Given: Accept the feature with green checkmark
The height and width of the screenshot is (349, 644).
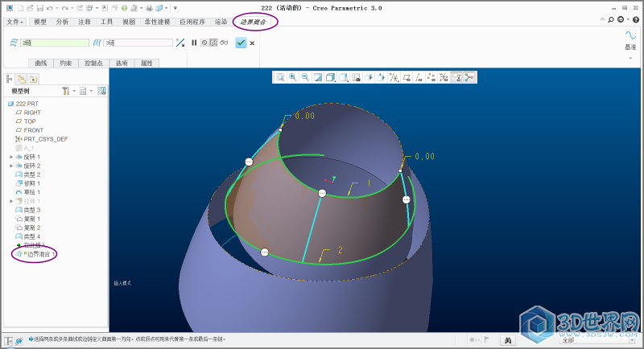Looking at the screenshot, I should [241, 43].
